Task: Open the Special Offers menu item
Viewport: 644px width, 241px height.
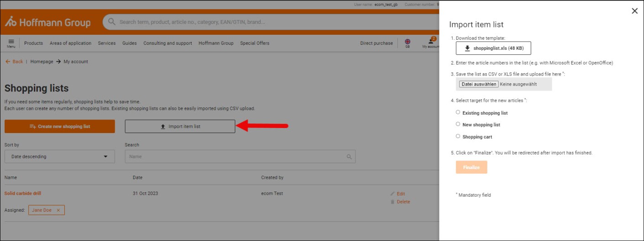Action: pos(254,43)
